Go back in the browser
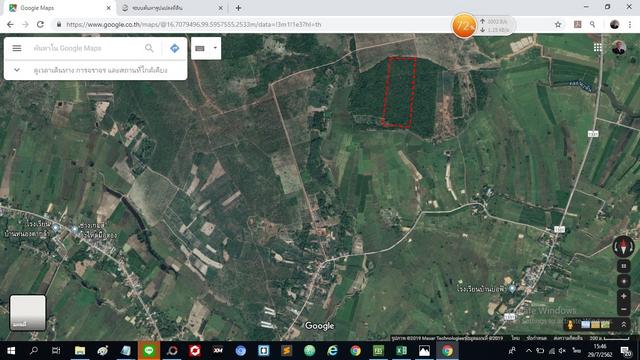Viewport: 640px width, 360px height. pos(10,24)
